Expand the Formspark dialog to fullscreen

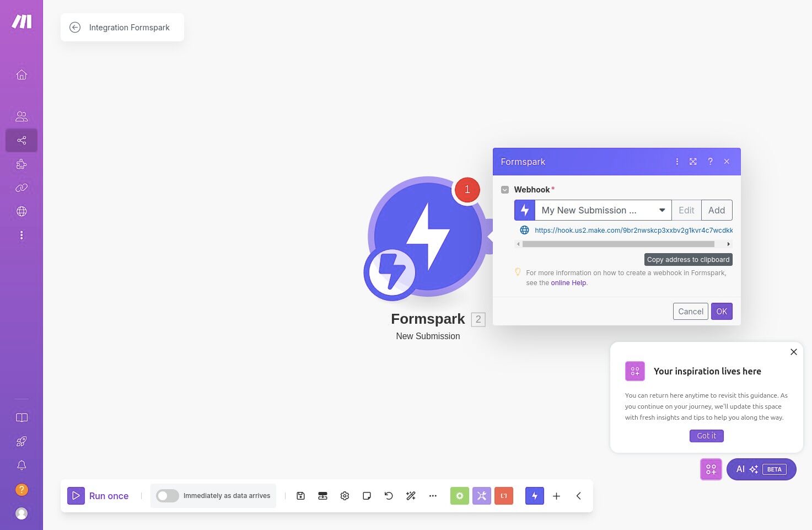693,162
